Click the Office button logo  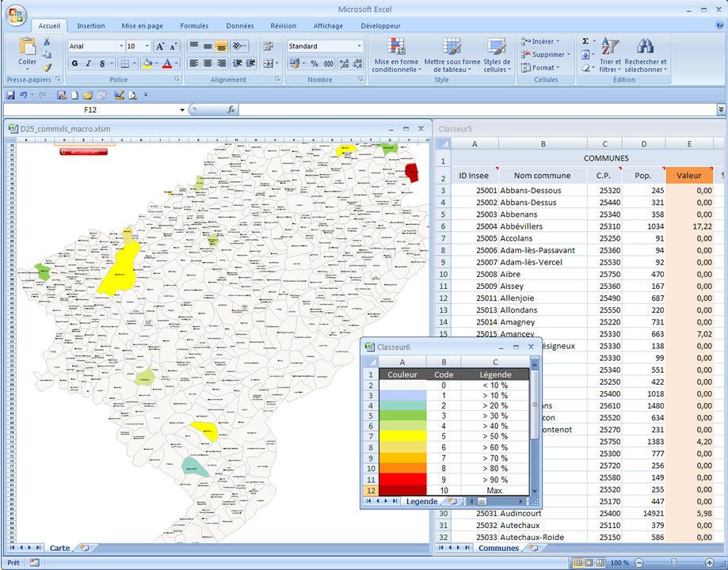[x=15, y=17]
